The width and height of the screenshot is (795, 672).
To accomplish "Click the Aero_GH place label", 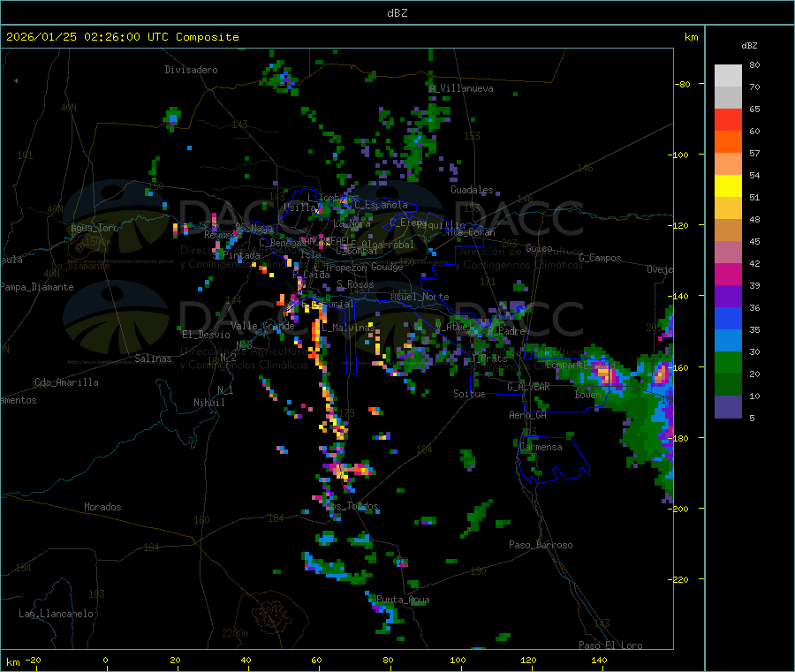I will pyautogui.click(x=527, y=415).
